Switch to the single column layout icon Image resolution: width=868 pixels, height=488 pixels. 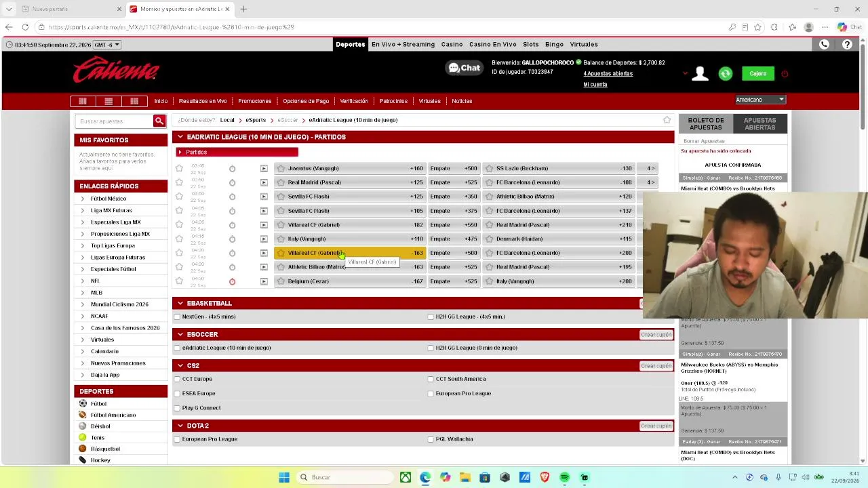coord(83,101)
